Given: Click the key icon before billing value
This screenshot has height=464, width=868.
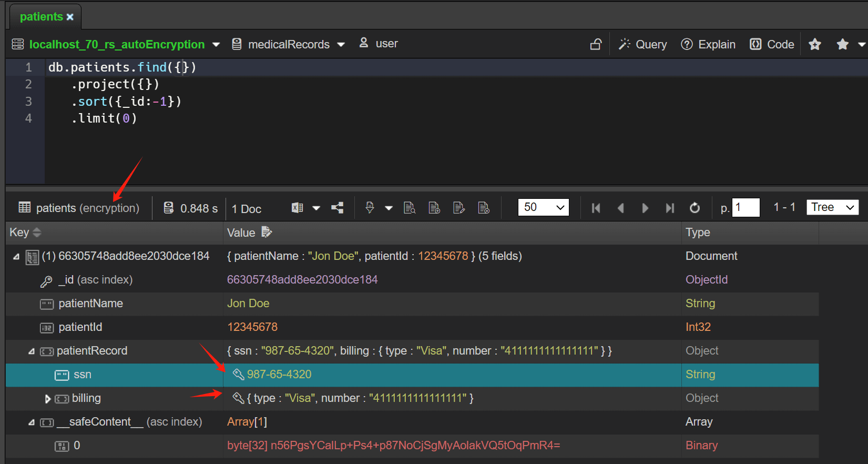Looking at the screenshot, I should point(238,398).
